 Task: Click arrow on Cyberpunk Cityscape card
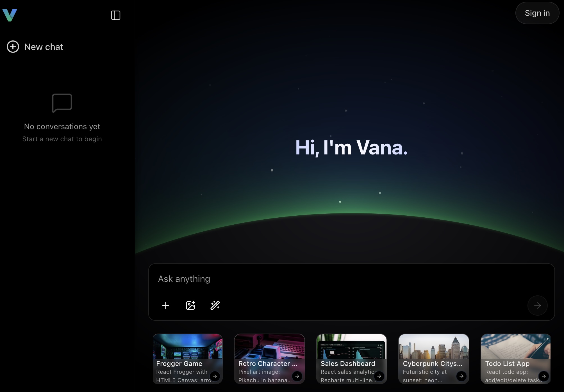coord(461,376)
